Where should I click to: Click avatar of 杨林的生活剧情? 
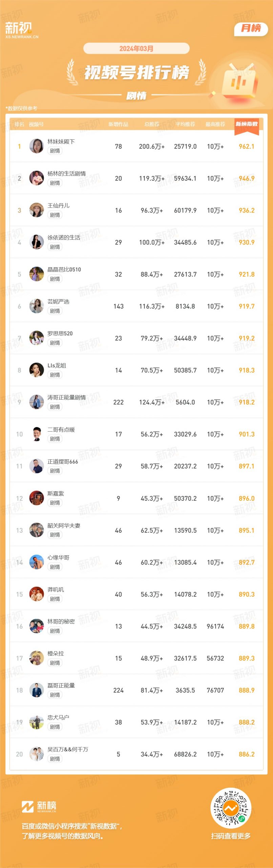click(37, 178)
